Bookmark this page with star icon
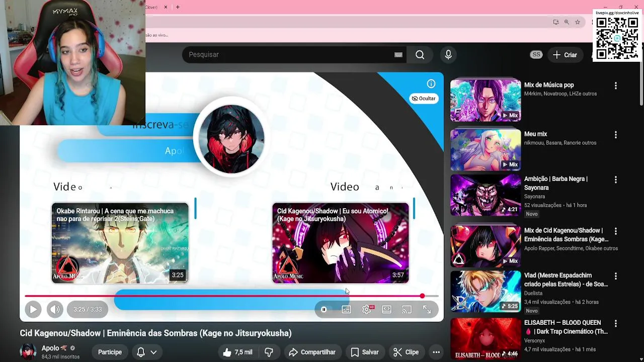The image size is (644, 362). [578, 22]
